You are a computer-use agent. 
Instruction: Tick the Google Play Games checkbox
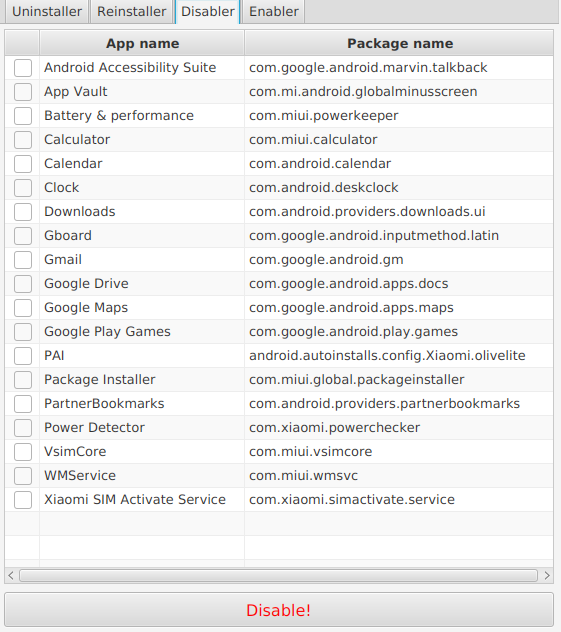(x=23, y=332)
